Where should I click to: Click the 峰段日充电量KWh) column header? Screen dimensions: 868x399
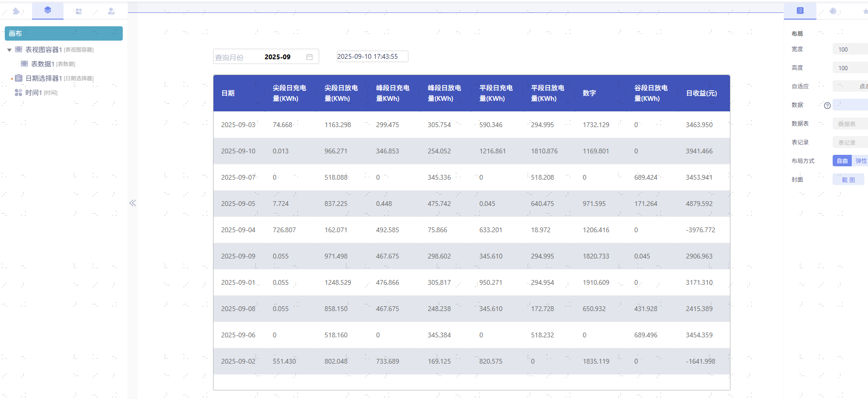tap(393, 93)
